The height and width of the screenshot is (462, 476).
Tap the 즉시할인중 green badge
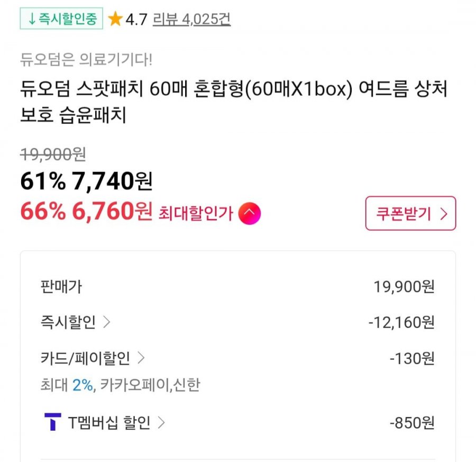pyautogui.click(x=61, y=19)
